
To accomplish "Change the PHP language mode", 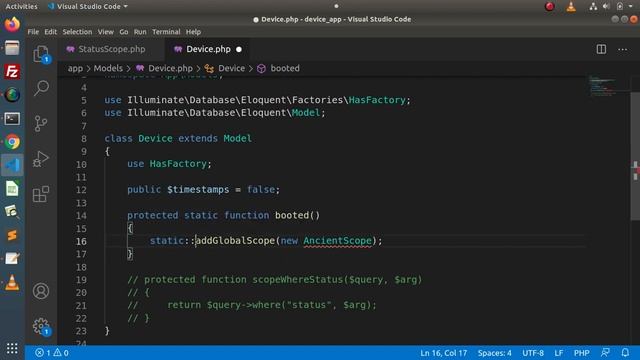I will (x=582, y=353).
